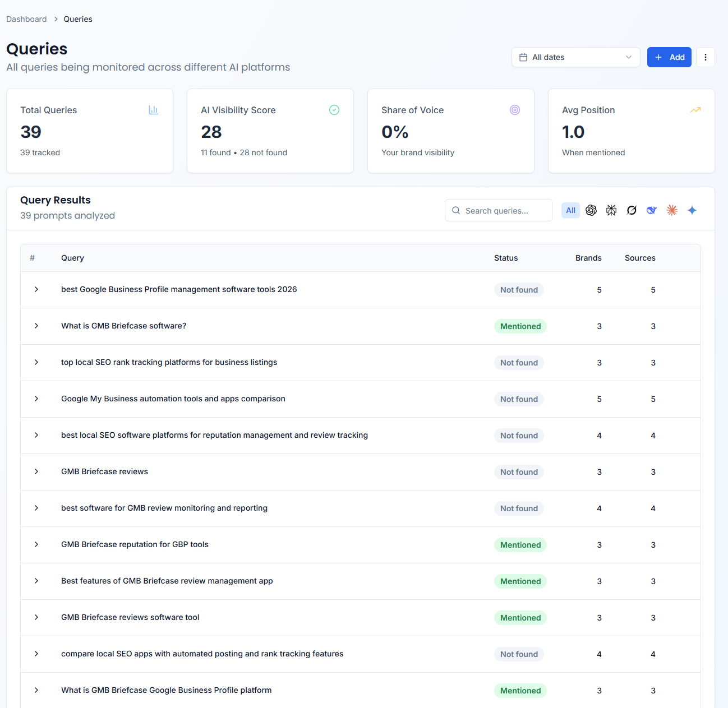Open the All dates dropdown
This screenshot has height=708, width=728.
click(576, 57)
